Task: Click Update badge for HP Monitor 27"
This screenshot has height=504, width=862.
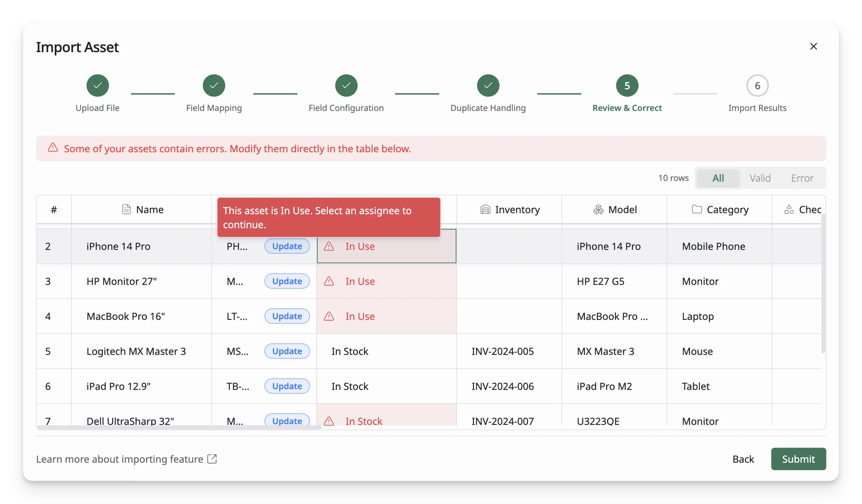Action: 287,281
